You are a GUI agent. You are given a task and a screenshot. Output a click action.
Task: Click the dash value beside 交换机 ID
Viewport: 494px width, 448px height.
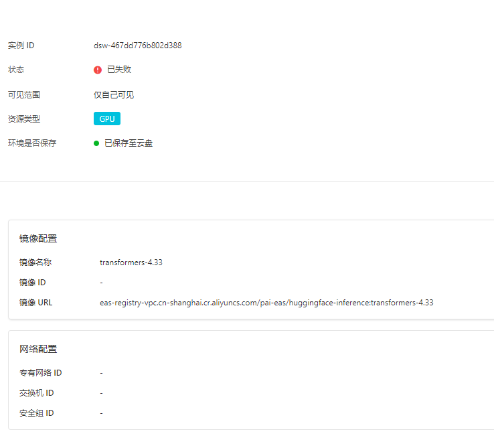click(102, 394)
